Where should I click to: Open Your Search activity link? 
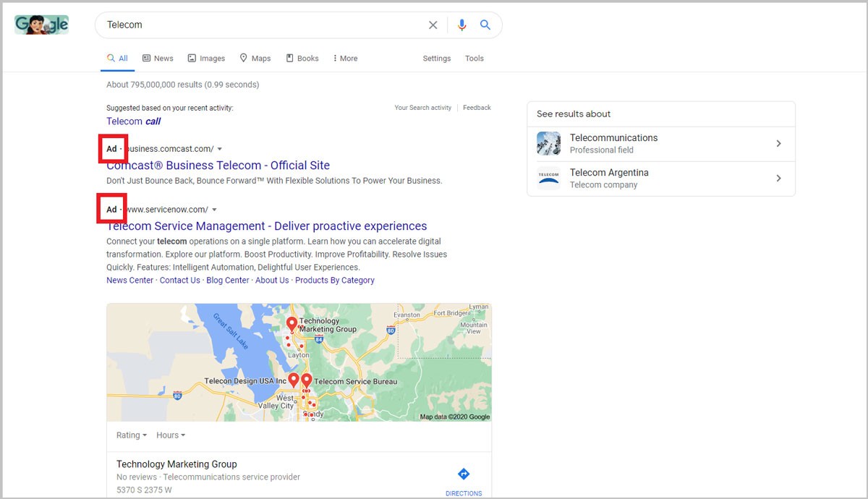point(423,108)
